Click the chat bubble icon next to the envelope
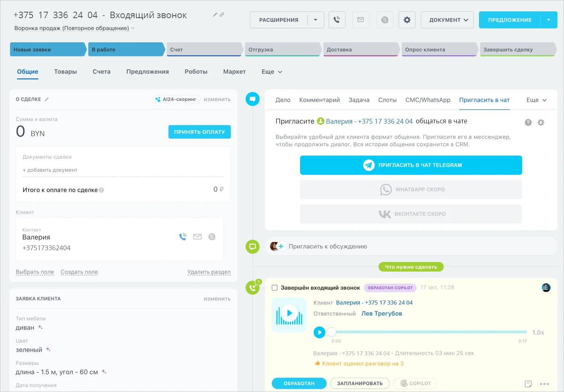Viewport: 564px width, 392px height. (x=384, y=20)
